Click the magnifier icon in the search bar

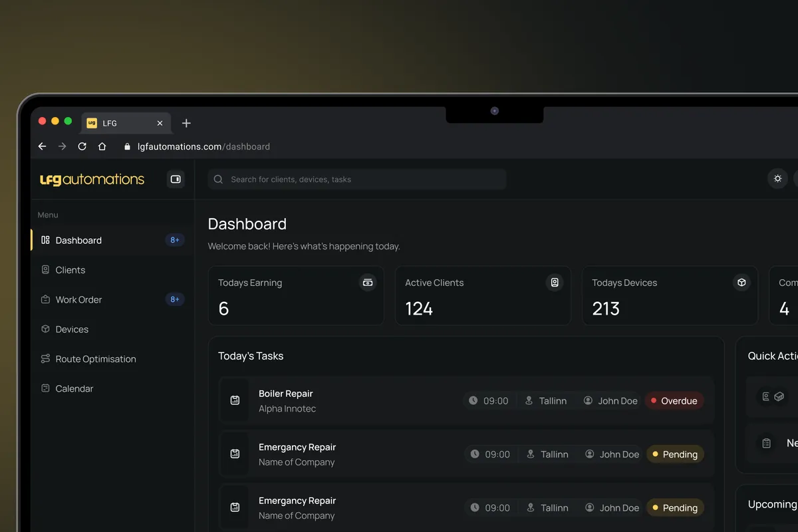[217, 179]
